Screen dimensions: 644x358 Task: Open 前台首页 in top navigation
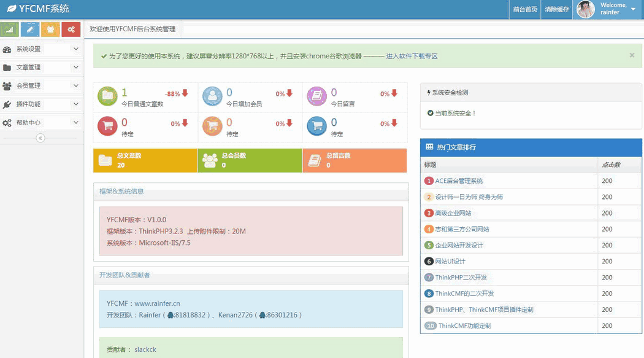(x=525, y=9)
